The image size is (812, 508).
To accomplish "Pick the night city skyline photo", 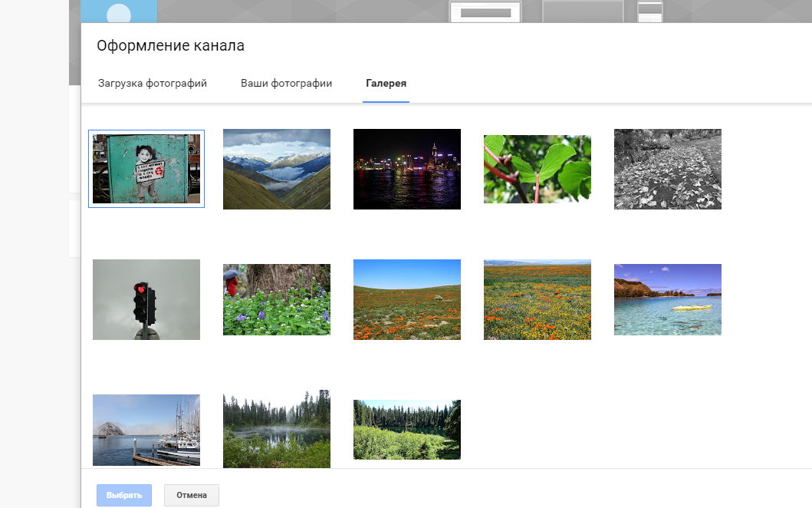I will pos(407,169).
